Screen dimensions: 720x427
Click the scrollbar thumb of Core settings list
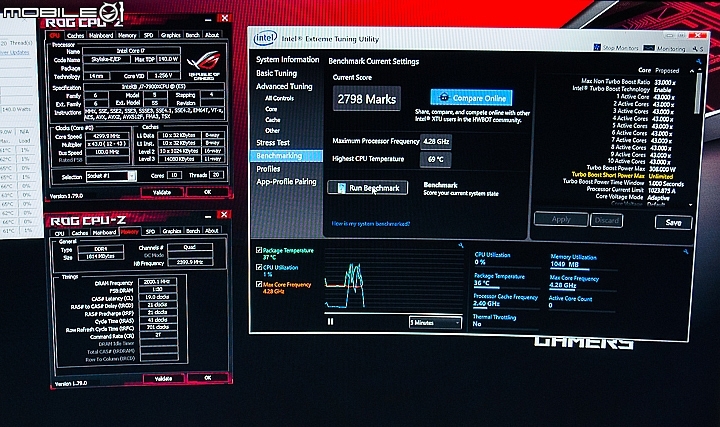[x=698, y=92]
